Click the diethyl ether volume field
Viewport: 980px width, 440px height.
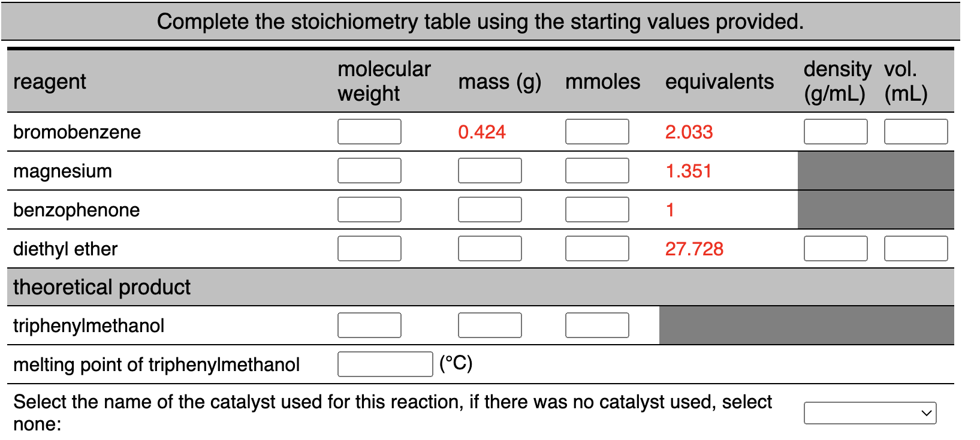(915, 248)
